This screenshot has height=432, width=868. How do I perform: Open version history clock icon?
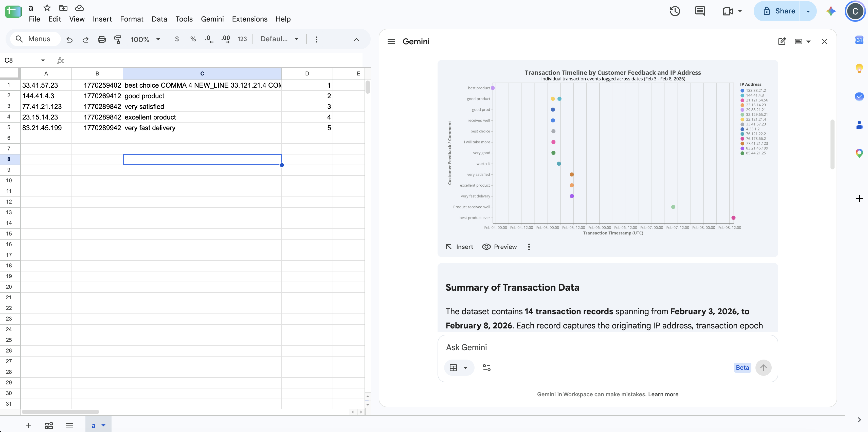675,11
